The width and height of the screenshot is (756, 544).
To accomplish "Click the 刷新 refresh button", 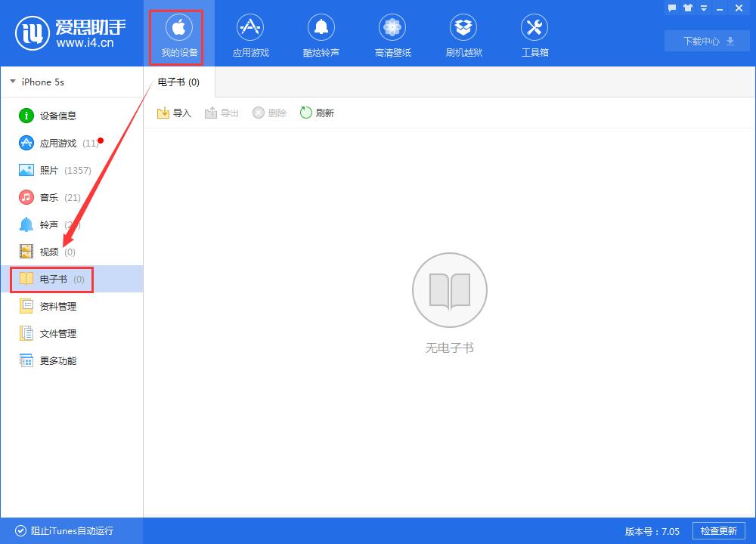I will coord(317,113).
